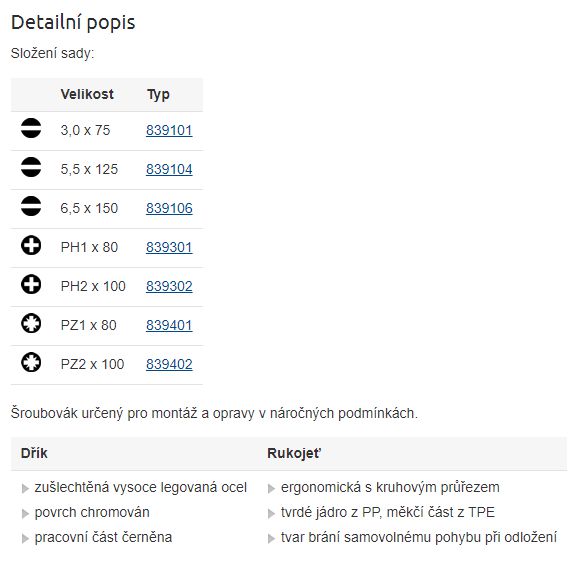This screenshot has width=586, height=568.
Task: Click the Detailní popis heading
Action: pos(73,22)
